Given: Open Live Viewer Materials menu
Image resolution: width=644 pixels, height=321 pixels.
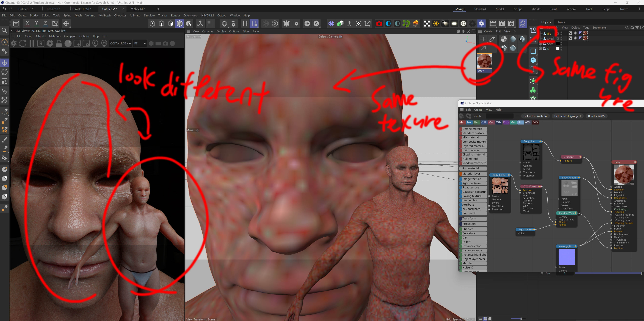Looking at the screenshot, I should pos(55,36).
